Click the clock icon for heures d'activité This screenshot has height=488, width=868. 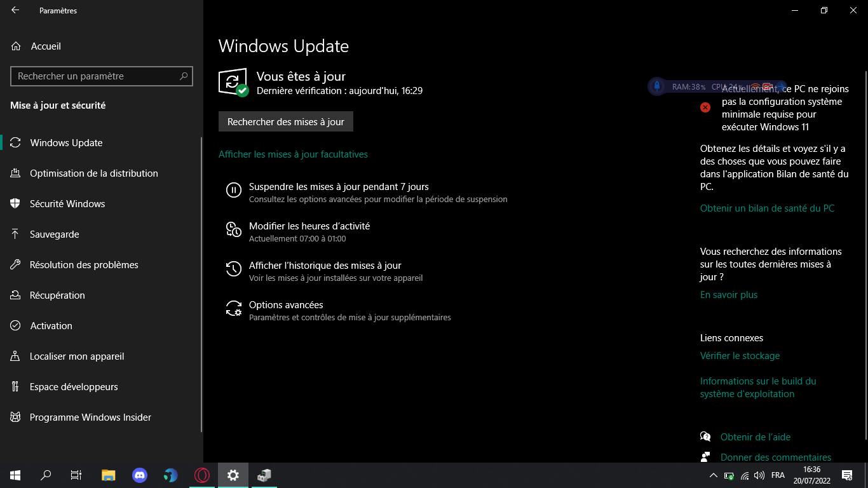[x=234, y=229]
